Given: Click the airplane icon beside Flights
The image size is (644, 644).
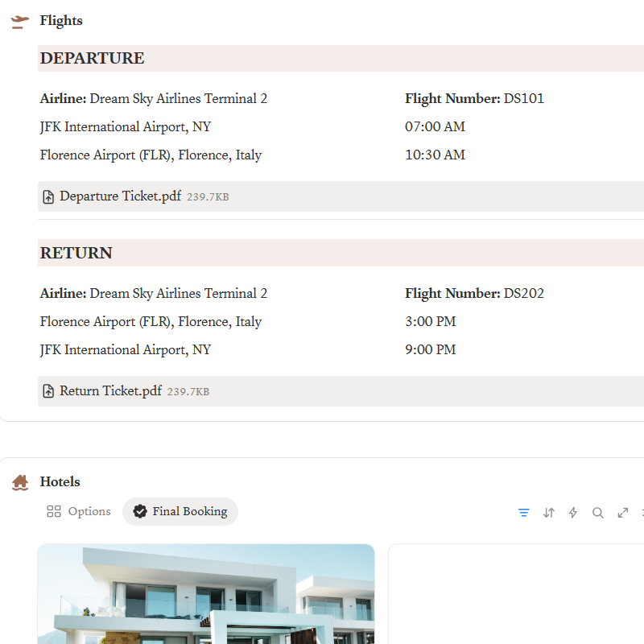Looking at the screenshot, I should point(20,22).
